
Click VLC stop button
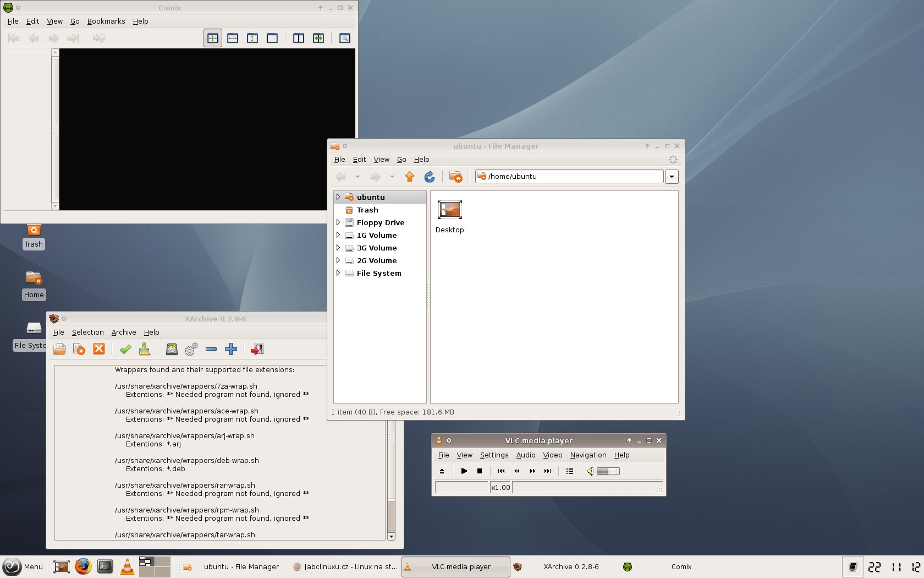click(480, 471)
